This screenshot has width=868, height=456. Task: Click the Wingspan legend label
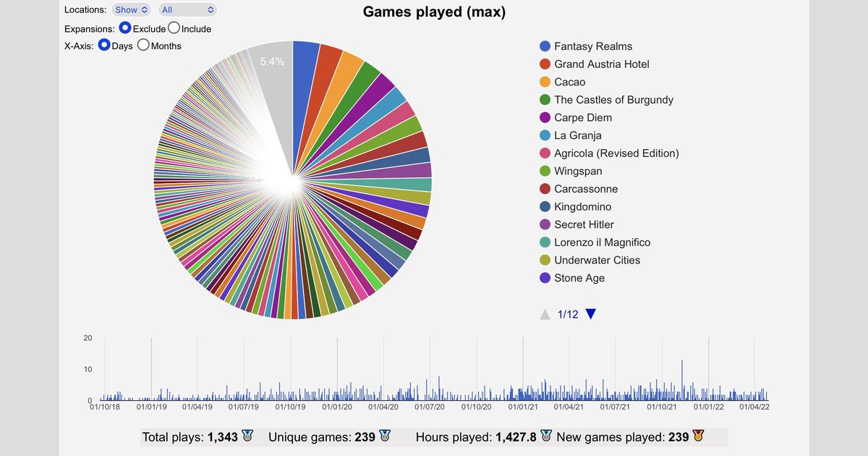[578, 171]
